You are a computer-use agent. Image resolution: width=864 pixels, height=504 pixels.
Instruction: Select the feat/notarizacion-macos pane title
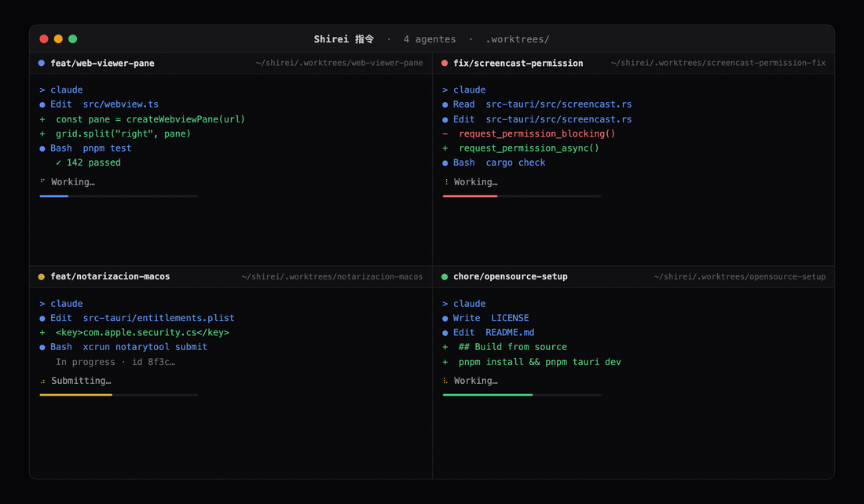point(110,276)
